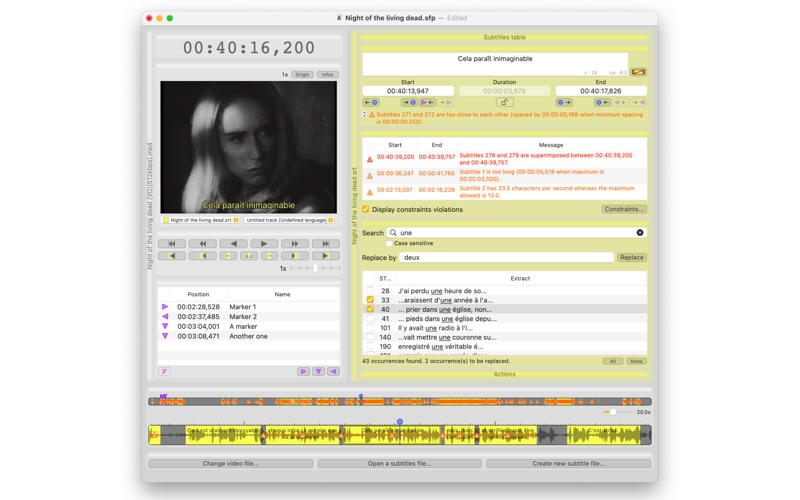Viewport: 800px width, 500px height.
Task: Uncheck 'Display constraints violations' checkbox
Action: (366, 209)
